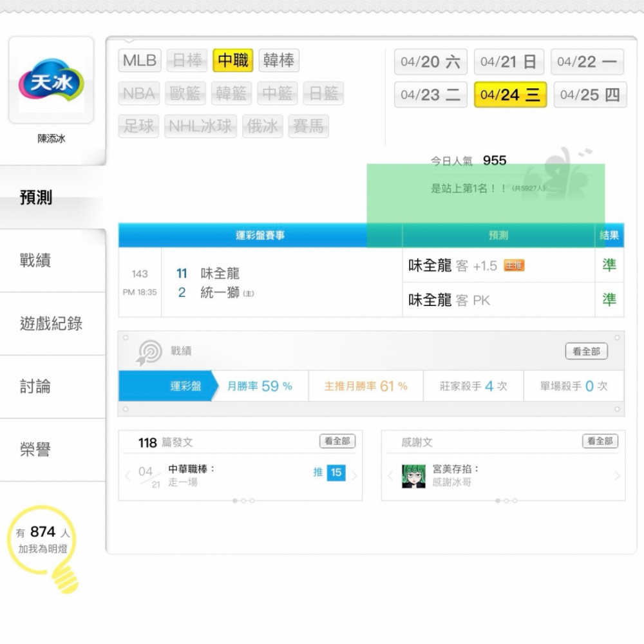Open the 遊戲紀錄 sidebar section
The width and height of the screenshot is (644, 644).
tap(53, 324)
